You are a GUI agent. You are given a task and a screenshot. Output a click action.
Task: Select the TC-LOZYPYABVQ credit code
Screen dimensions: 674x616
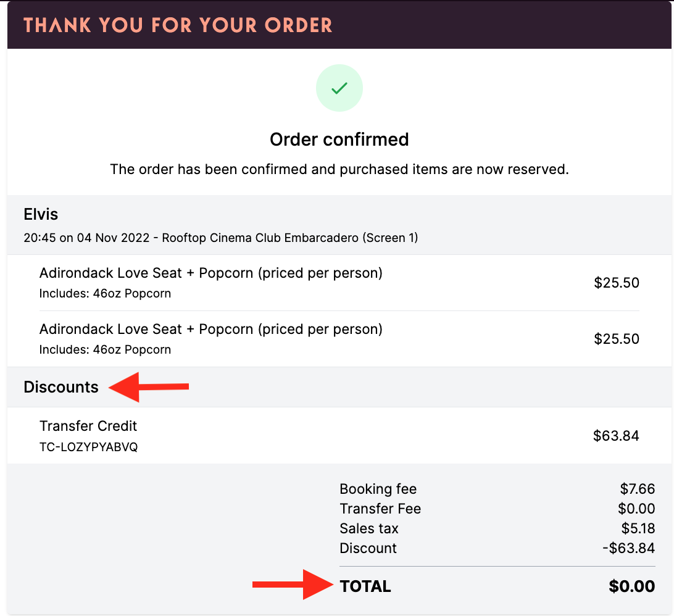coord(88,447)
